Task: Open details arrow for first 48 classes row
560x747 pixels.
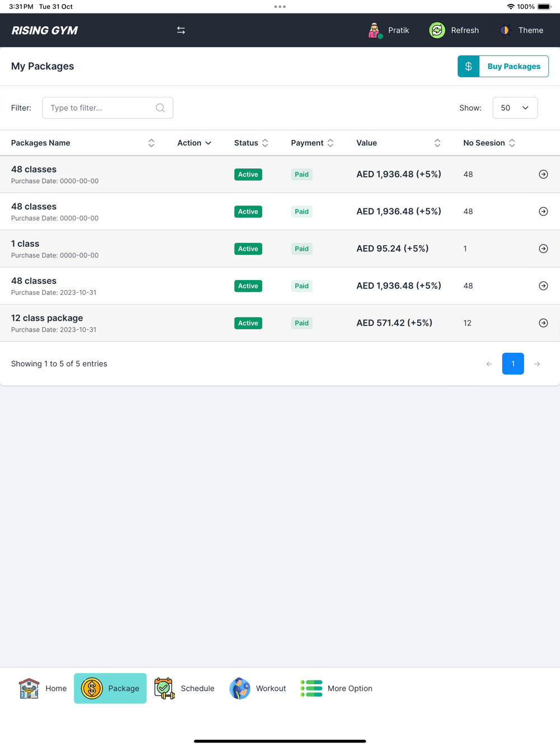Action: [543, 174]
